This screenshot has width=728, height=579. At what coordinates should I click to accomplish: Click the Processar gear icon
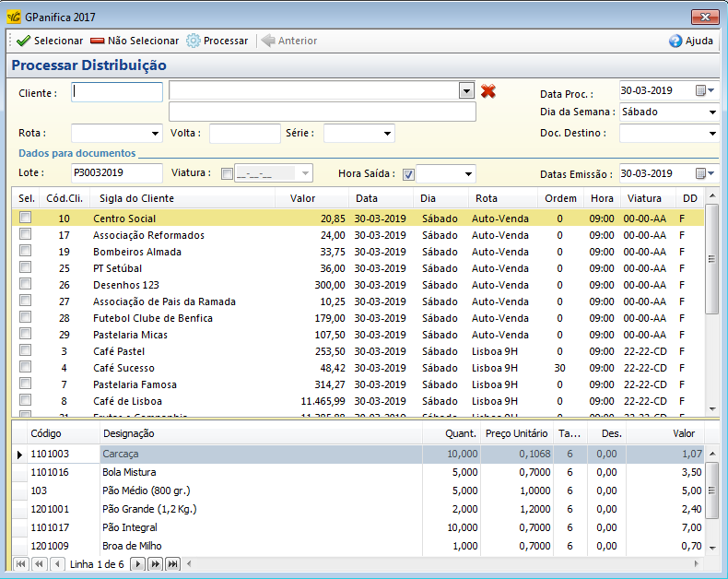(194, 41)
